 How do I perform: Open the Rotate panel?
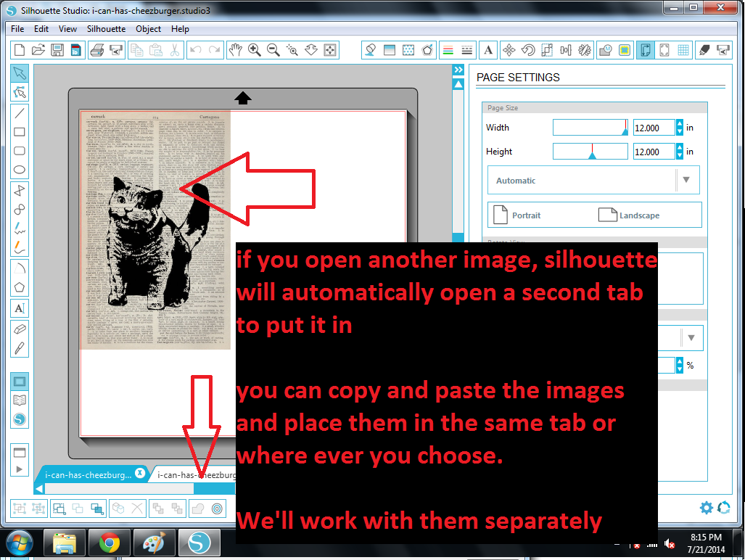pos(528,50)
